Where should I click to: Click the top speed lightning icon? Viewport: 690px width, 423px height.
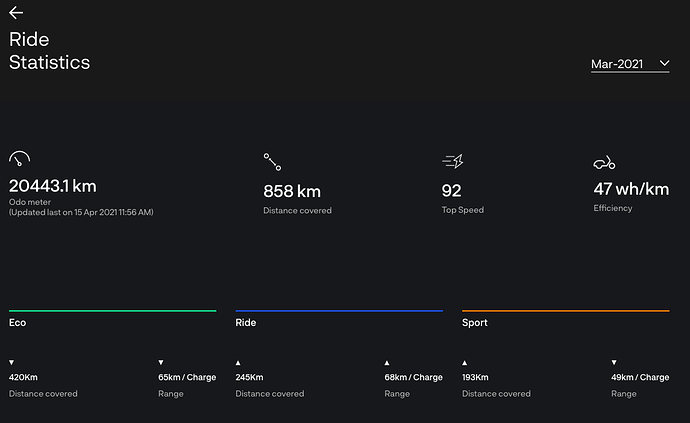coord(453,162)
